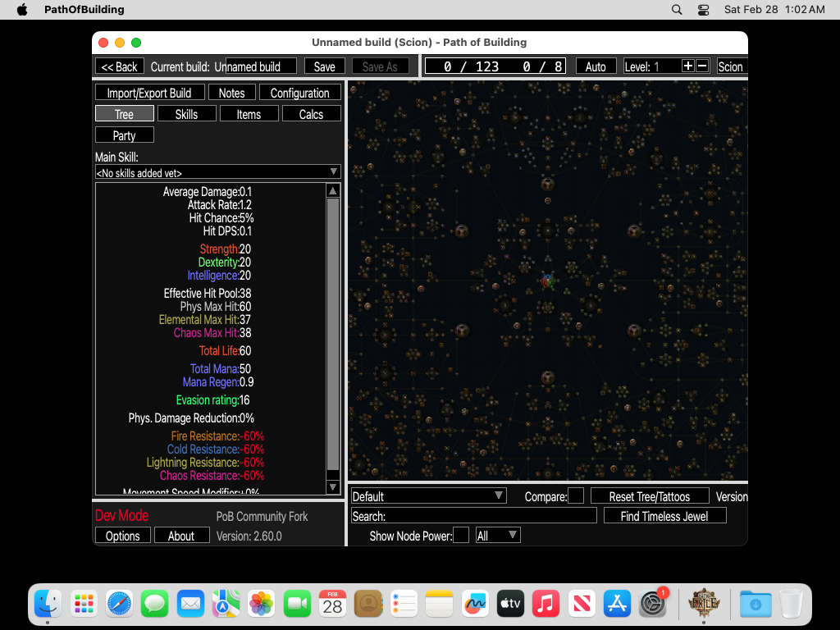Open the All node power dropdown
Viewport: 840px width, 630px height.
click(498, 535)
